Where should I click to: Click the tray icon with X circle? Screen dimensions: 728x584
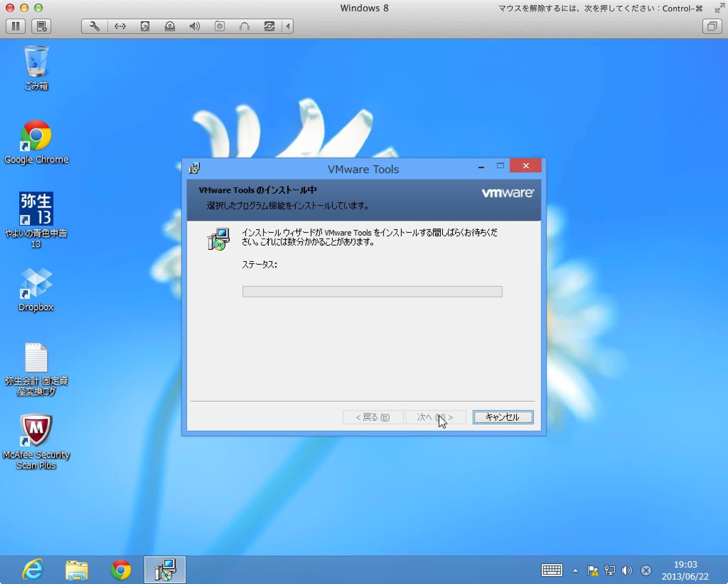click(x=646, y=570)
